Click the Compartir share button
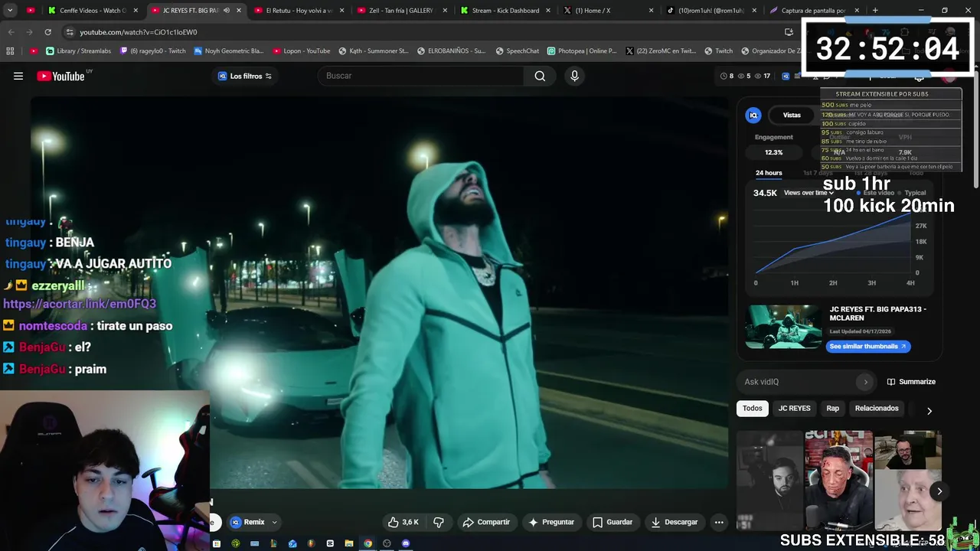980x551 pixels. coord(486,522)
